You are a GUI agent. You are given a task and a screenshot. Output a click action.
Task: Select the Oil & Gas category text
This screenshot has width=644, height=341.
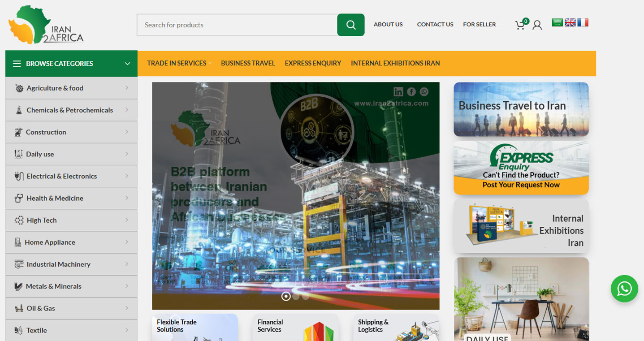coord(41,308)
